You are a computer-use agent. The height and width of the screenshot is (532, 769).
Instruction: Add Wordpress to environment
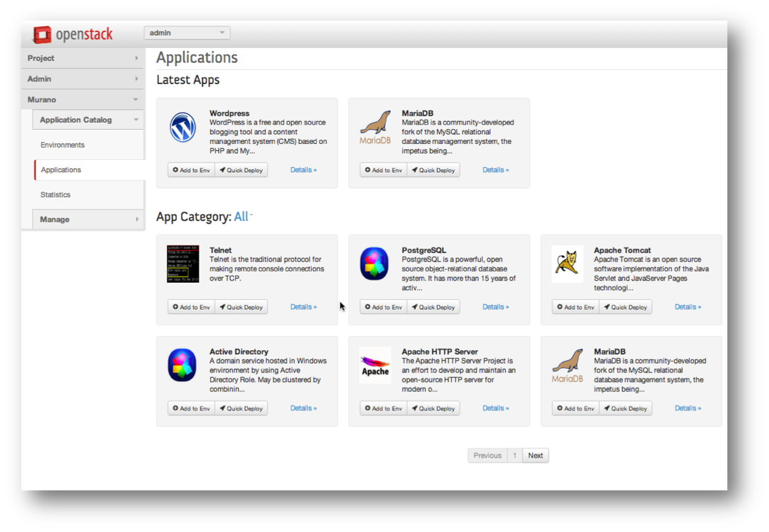point(191,170)
